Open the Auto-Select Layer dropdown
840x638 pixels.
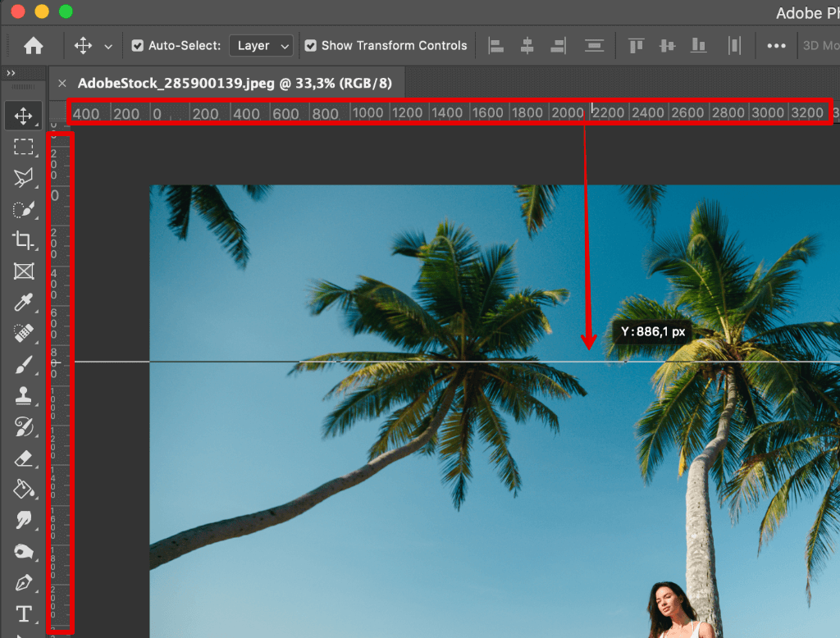[261, 46]
